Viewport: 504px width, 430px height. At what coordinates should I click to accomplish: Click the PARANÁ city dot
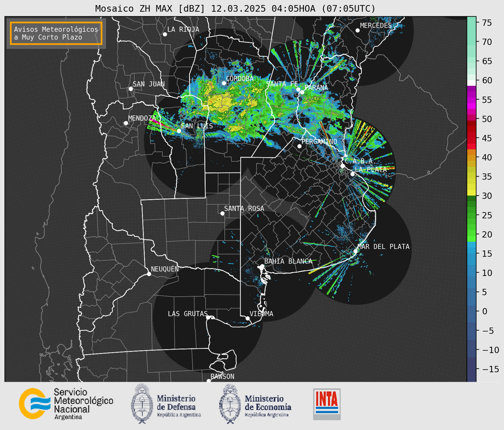302,92
